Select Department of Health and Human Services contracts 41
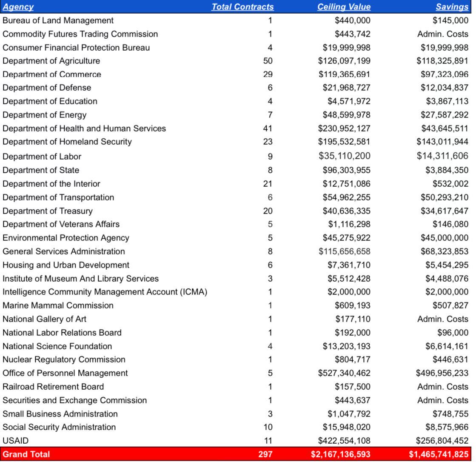Screen dimensions: 476x462 268,128
